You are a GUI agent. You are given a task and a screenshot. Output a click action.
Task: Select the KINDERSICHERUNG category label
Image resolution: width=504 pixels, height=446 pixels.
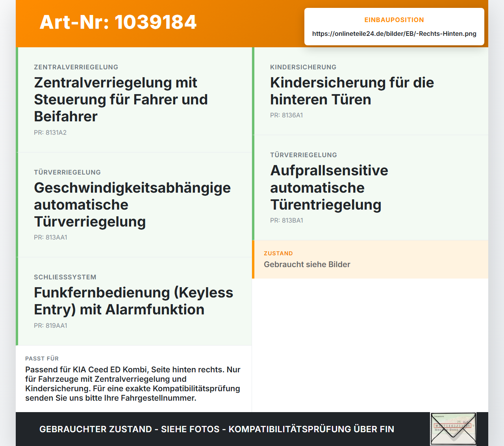(303, 67)
